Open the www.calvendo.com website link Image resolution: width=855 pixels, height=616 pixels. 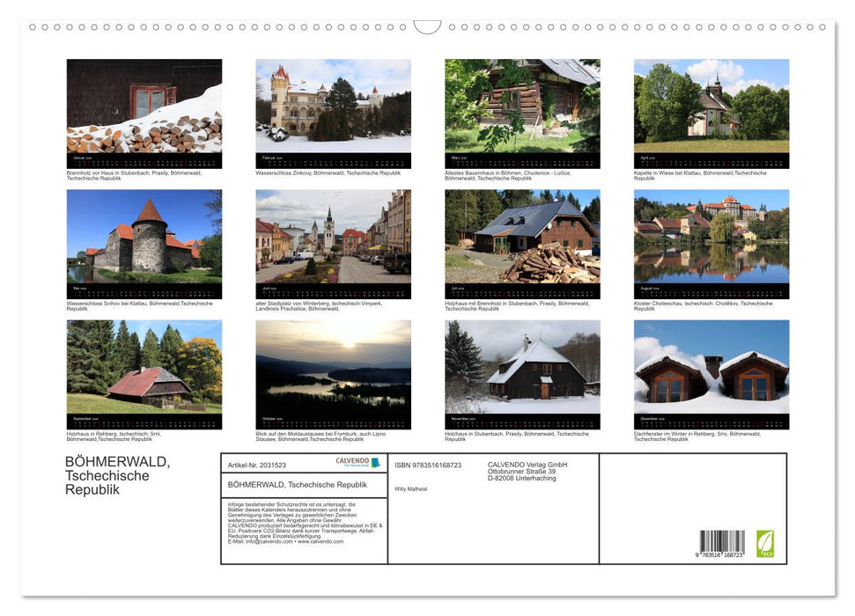click(x=320, y=539)
